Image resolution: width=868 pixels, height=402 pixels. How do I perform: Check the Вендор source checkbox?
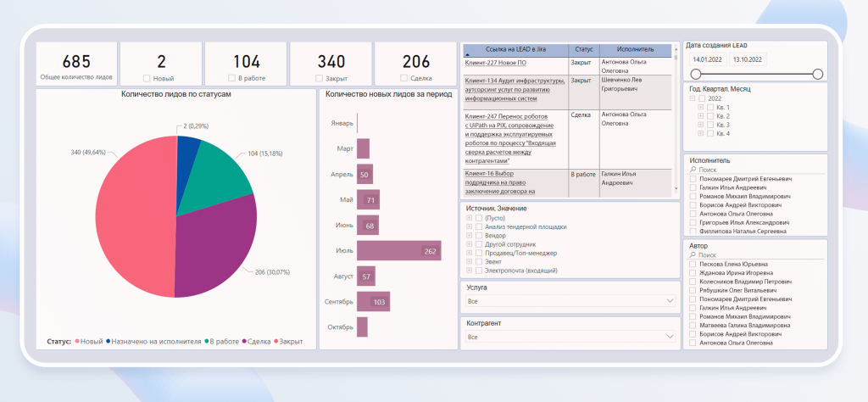point(480,235)
